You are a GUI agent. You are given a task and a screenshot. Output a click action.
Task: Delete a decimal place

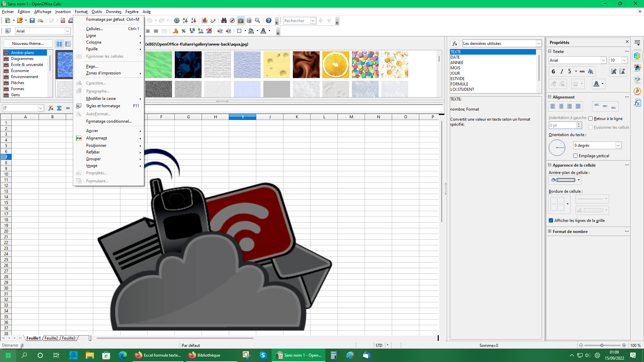[x=209, y=31]
